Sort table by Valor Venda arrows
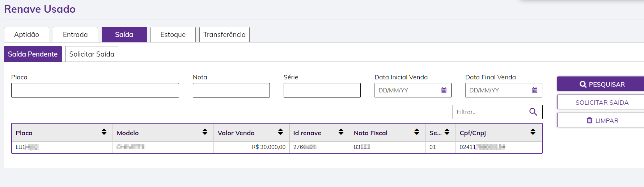The width and height of the screenshot is (644, 187). [x=280, y=132]
